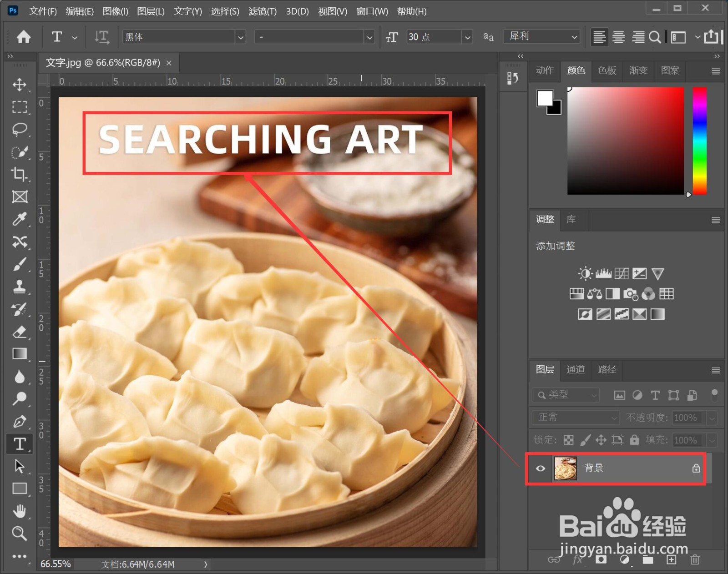Click the share icon in options bar
This screenshot has width=728, height=574.
711,36
